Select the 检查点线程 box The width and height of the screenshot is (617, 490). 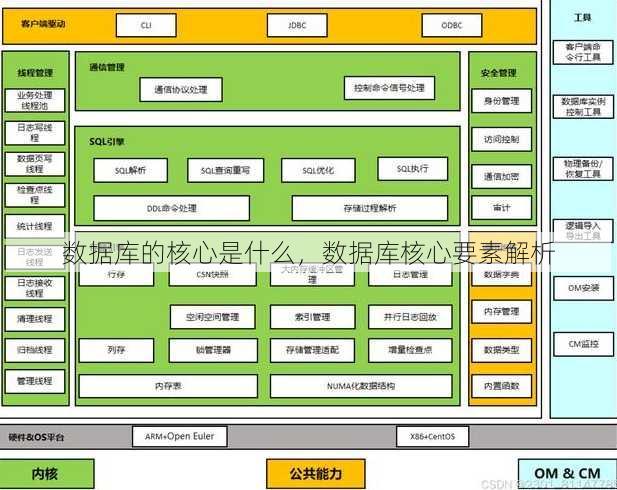[x=35, y=195]
